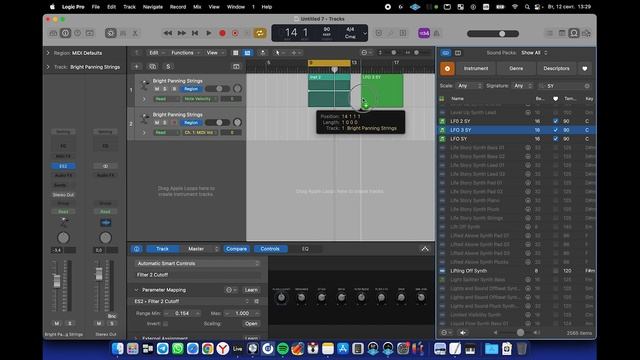Open the media Browsers button

[x=587, y=33]
